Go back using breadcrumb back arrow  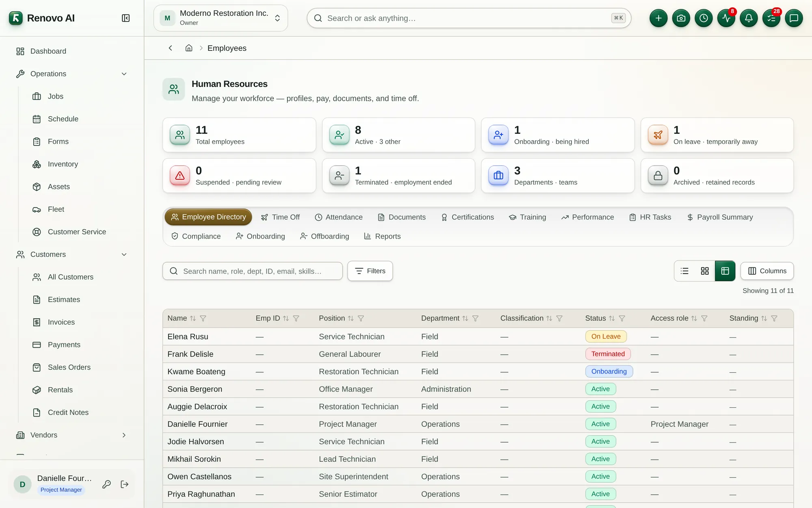(x=171, y=48)
